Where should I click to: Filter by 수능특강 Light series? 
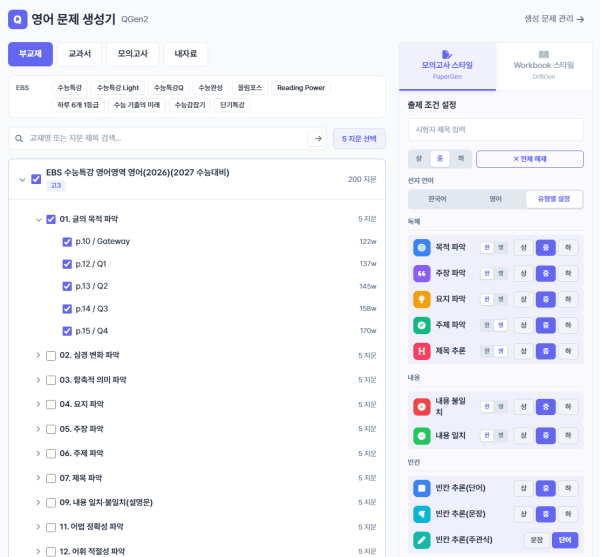click(x=118, y=88)
